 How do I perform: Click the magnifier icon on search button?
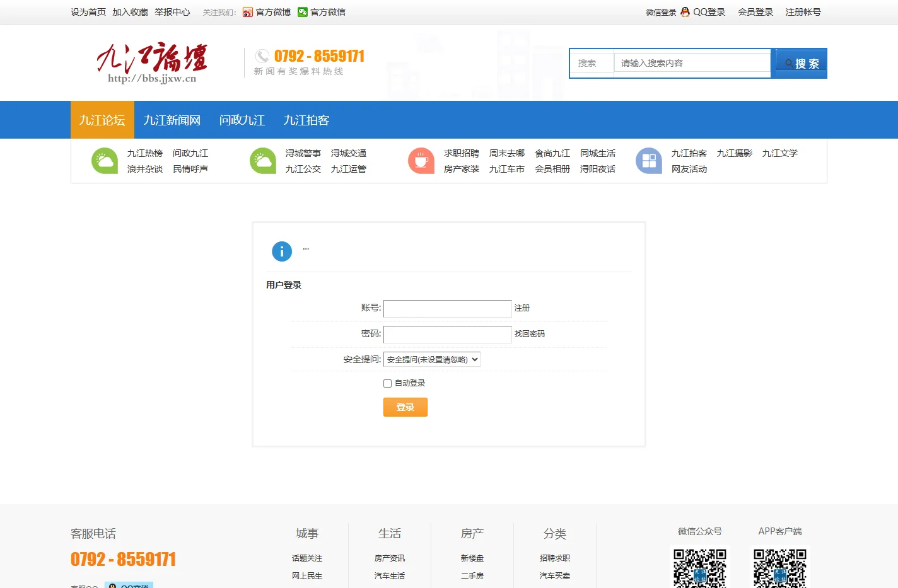tap(789, 64)
